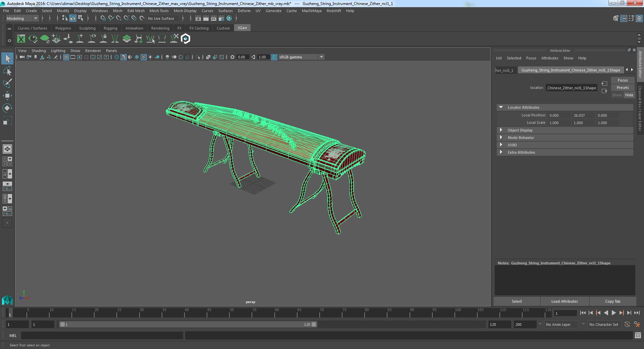Click the exposure value 0.00 field
The width and height of the screenshot is (644, 349).
click(243, 57)
